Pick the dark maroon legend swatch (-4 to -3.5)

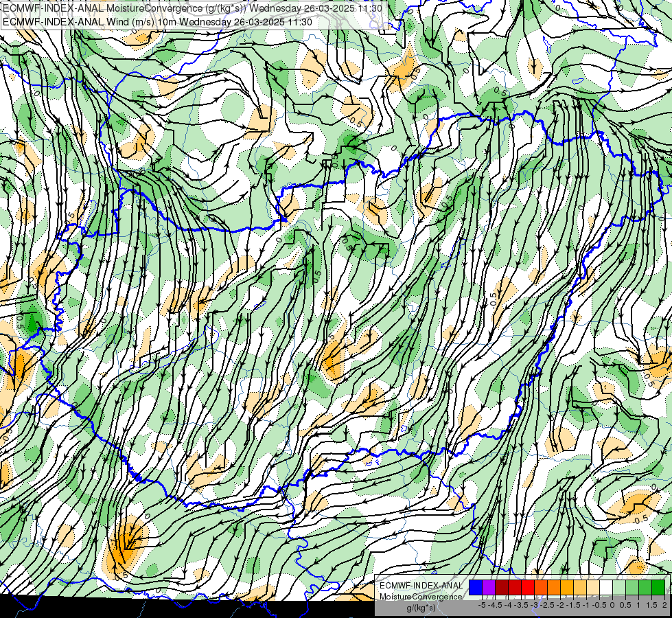tap(502, 588)
